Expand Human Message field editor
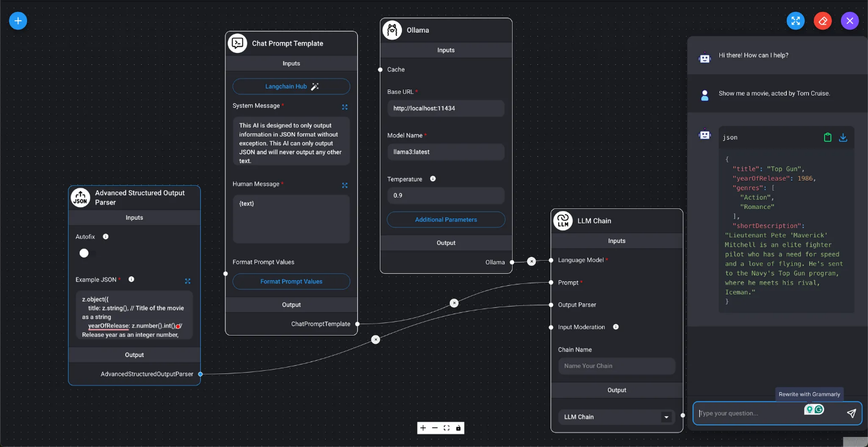The height and width of the screenshot is (447, 868). [345, 185]
